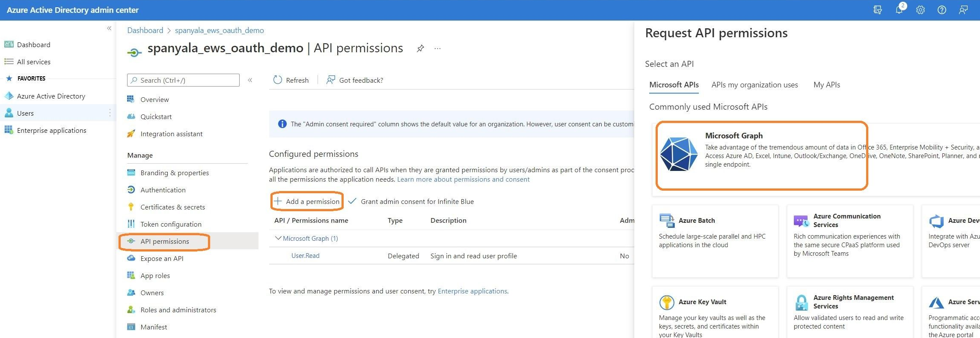Click the Dashboard breadcrumb link

145,30
